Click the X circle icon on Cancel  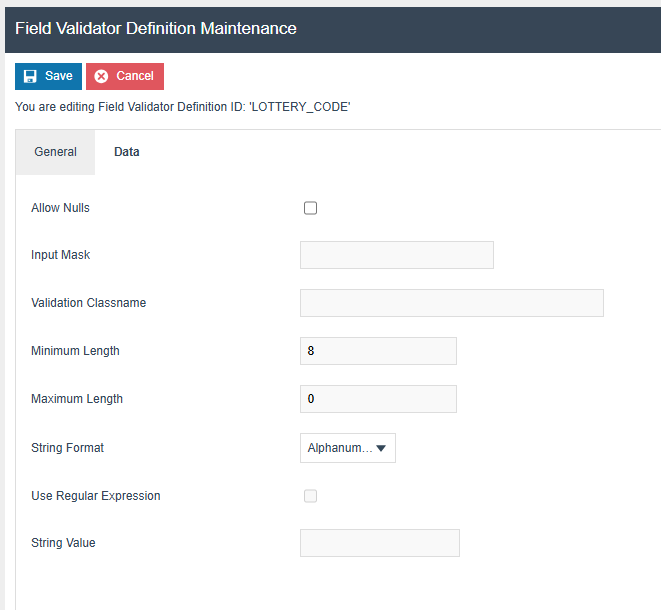(101, 76)
